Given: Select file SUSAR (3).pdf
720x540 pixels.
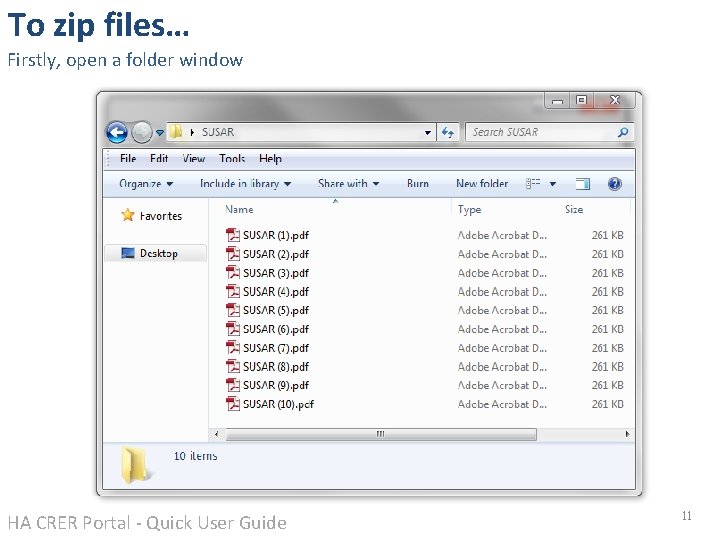Looking at the screenshot, I should pos(276,273).
